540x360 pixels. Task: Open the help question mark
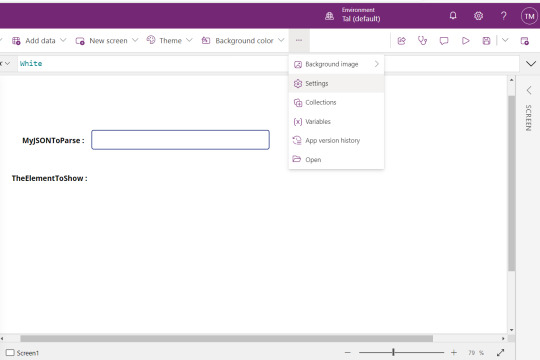[x=503, y=16]
